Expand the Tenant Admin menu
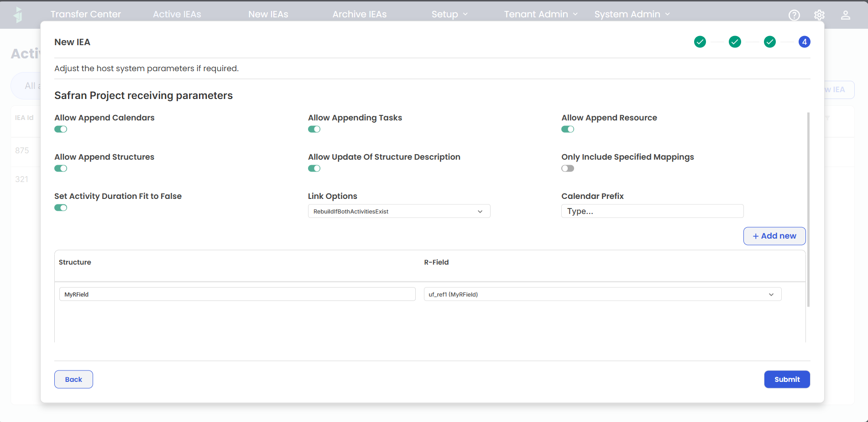 pos(541,14)
